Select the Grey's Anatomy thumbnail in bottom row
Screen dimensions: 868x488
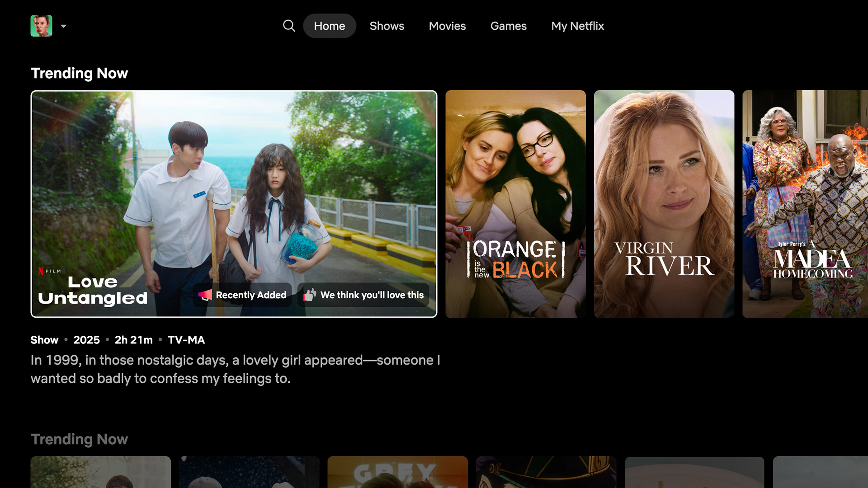coord(397,472)
